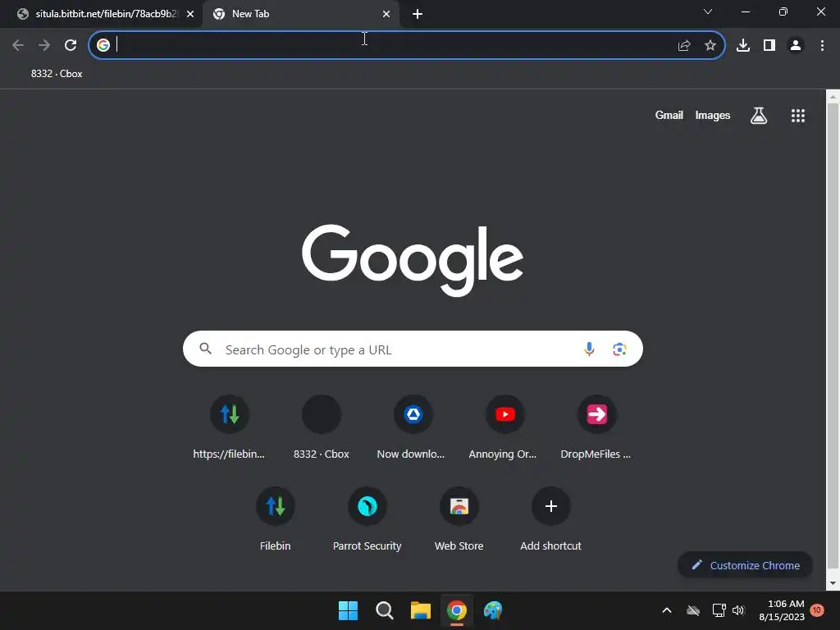Go back using the browser back arrow

click(18, 46)
